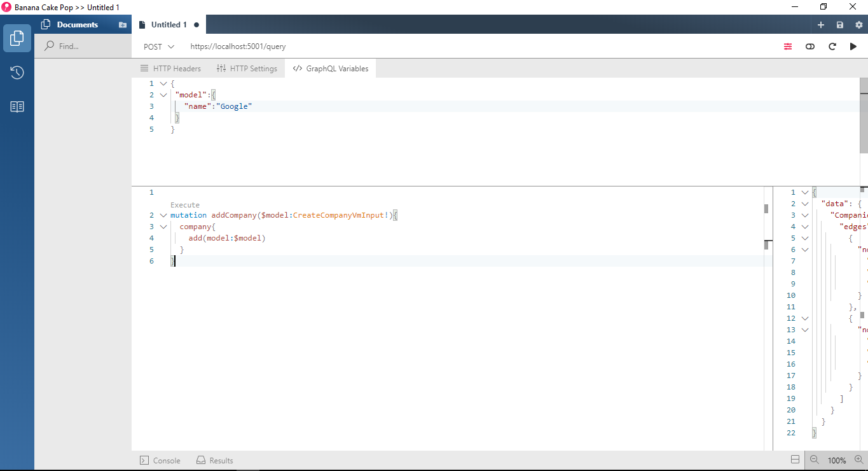
Task: Open the History panel
Action: pos(17,72)
